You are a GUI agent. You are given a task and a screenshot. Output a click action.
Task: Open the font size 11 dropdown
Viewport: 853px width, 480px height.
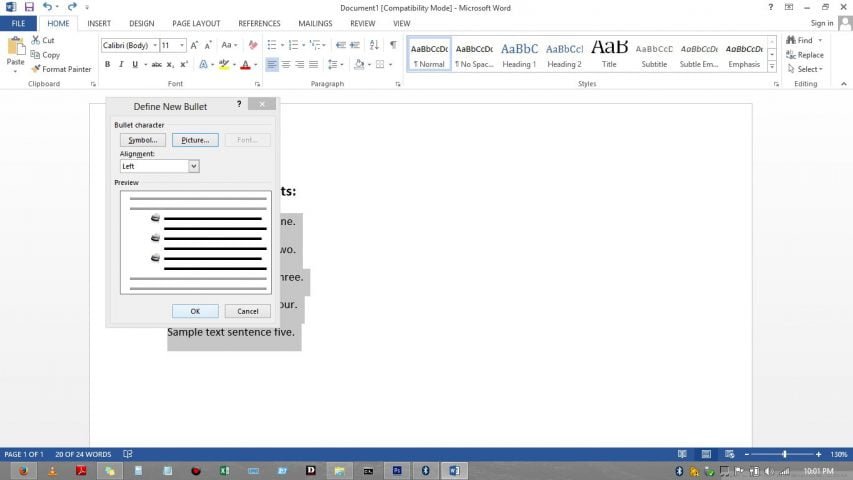(x=182, y=45)
